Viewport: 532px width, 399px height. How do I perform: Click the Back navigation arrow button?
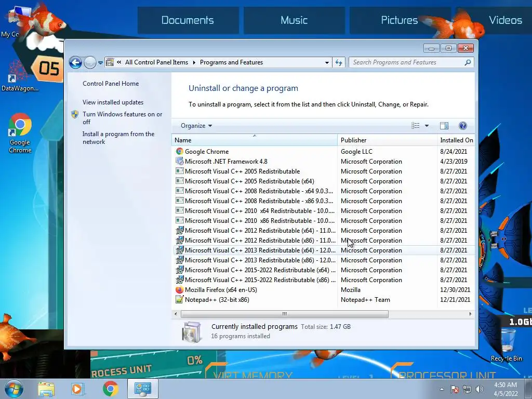75,62
